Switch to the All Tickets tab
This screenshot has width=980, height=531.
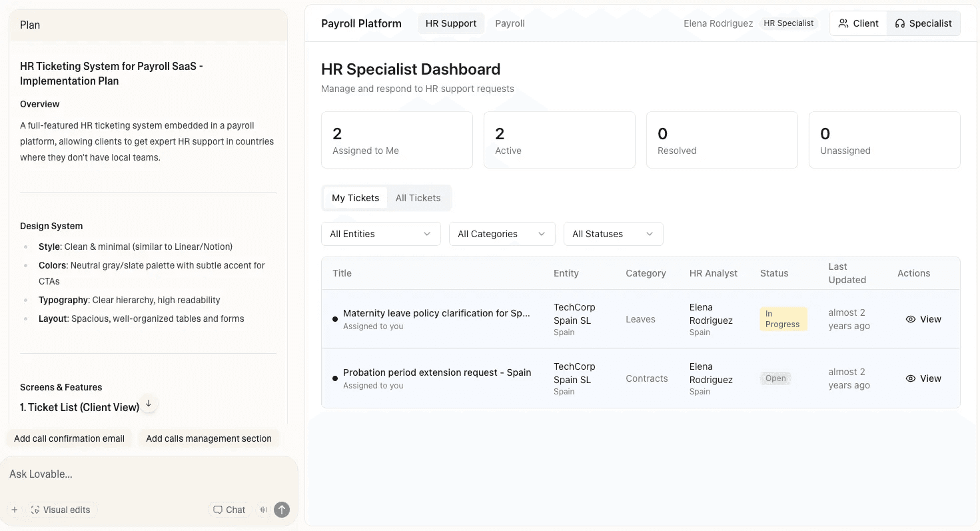(418, 198)
